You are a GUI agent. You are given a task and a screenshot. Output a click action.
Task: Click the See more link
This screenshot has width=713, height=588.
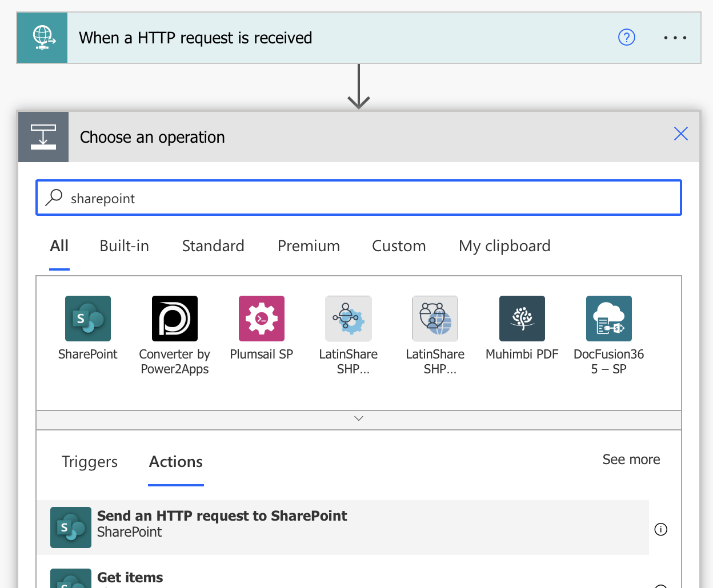point(631,460)
